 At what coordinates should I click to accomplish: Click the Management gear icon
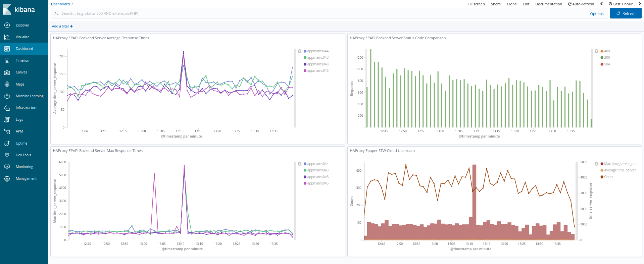pos(7,178)
